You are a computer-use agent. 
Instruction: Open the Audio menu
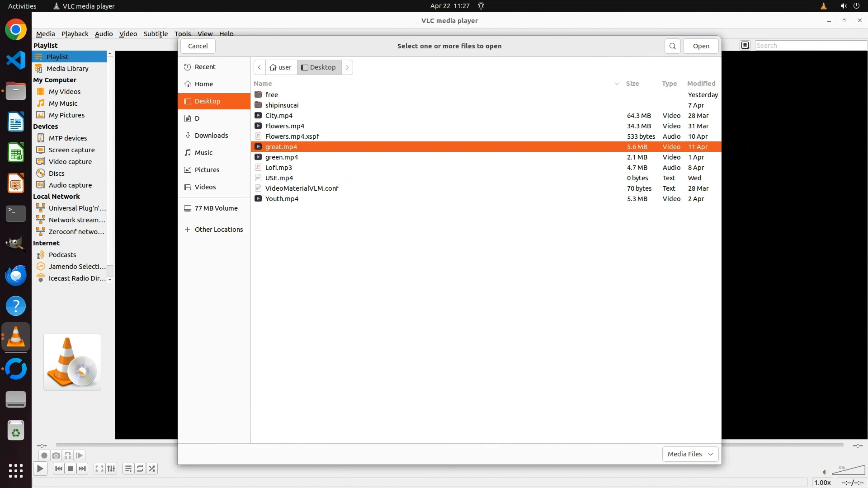pos(104,33)
